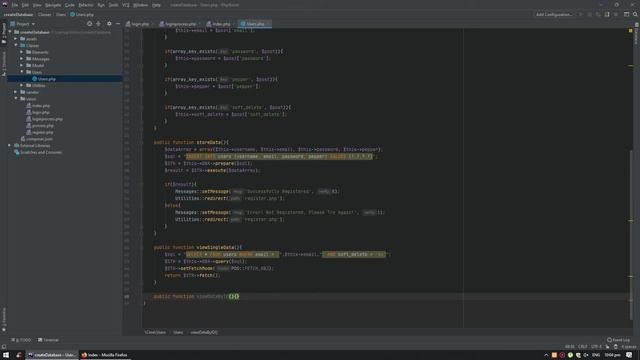Open the Project panel gear settings
The width and height of the screenshot is (640, 360).
[x=109, y=24]
